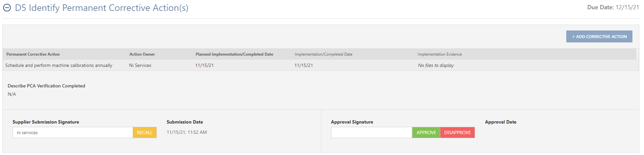Click D5 Identify Permanent Corrective Action(s) title

tap(102, 8)
